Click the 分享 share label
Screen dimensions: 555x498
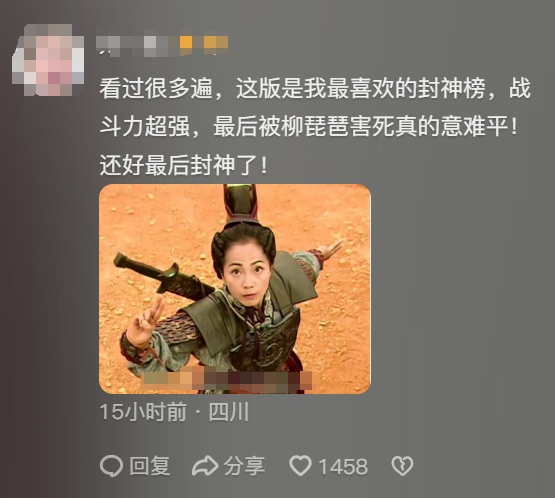click(244, 466)
